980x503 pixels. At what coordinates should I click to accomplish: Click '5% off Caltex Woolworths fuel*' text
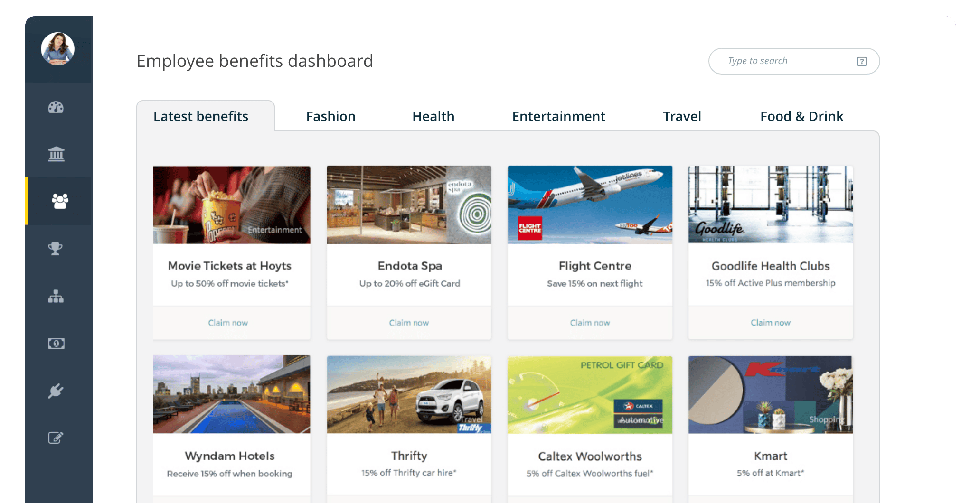590,473
